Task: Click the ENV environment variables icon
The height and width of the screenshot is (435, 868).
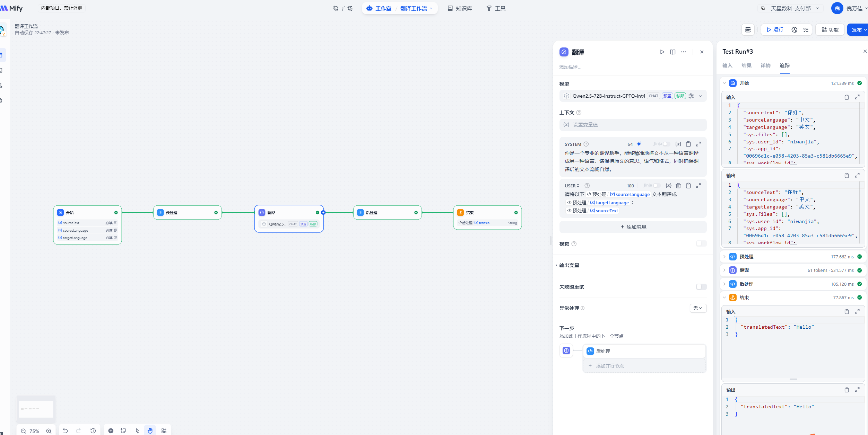Action: coord(748,30)
